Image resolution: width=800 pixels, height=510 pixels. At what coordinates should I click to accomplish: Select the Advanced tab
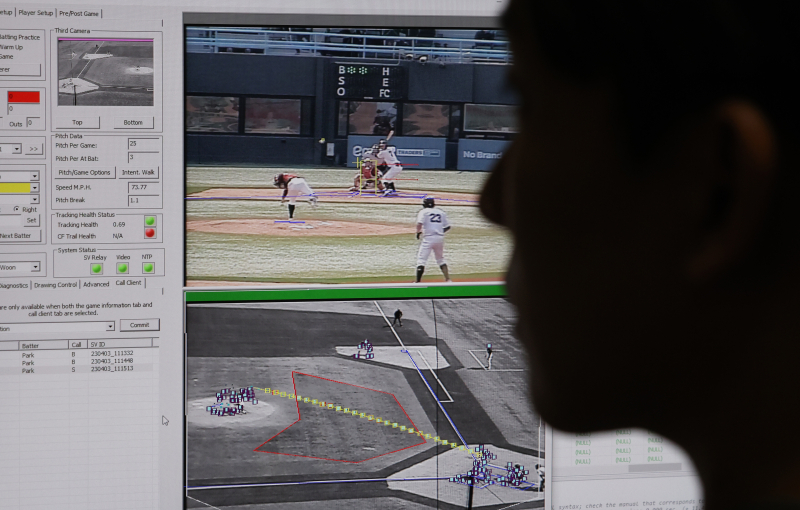pyautogui.click(x=96, y=285)
